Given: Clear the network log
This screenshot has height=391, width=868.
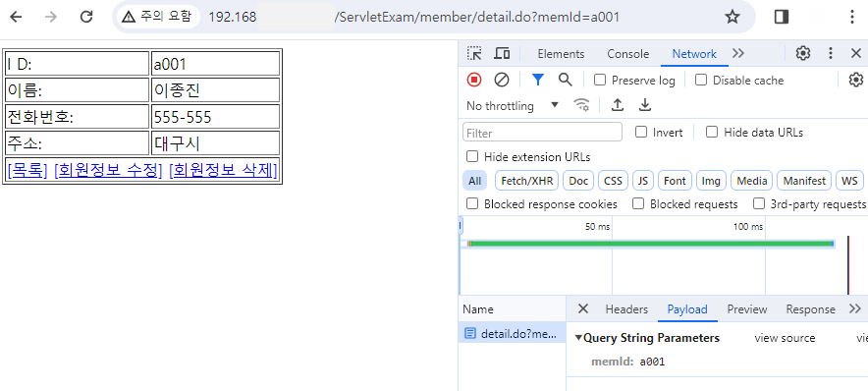Looking at the screenshot, I should point(502,81).
